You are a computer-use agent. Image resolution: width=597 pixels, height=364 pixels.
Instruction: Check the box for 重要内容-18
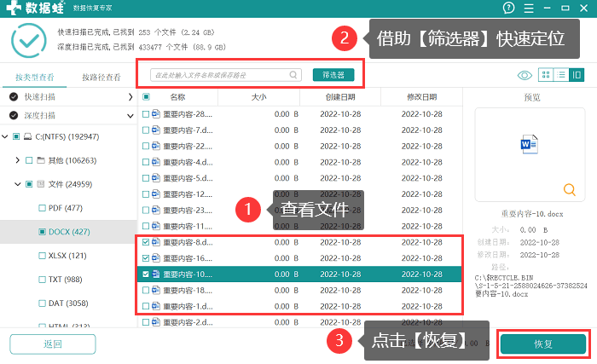(x=146, y=290)
